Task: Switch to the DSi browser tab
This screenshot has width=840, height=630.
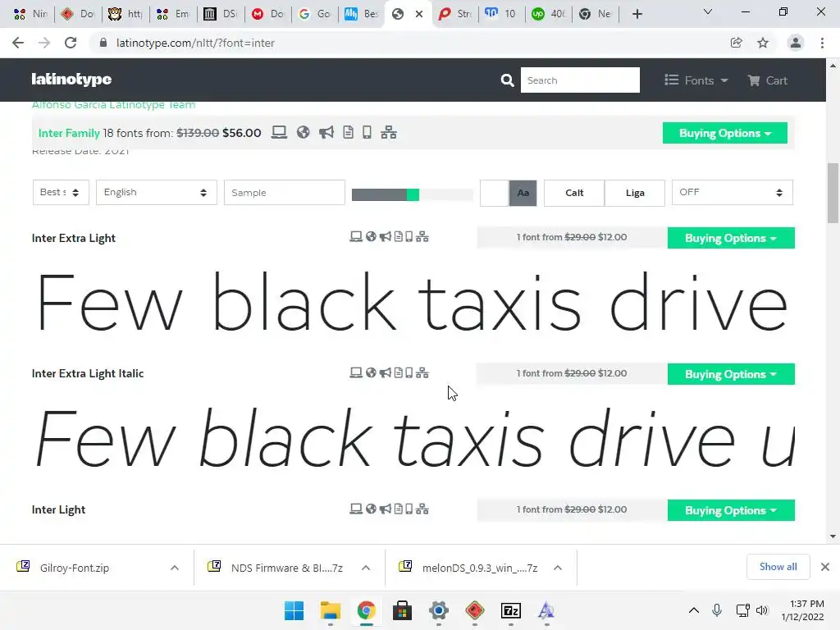Action: (x=221, y=14)
